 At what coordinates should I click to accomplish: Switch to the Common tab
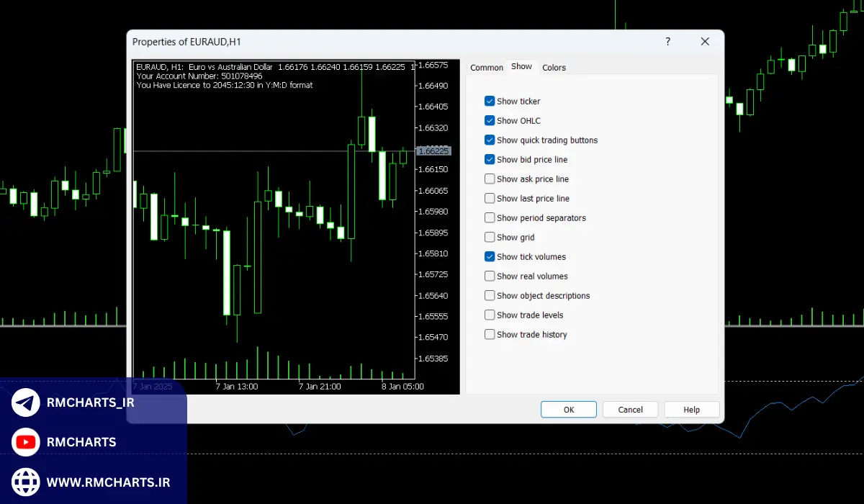click(x=487, y=68)
